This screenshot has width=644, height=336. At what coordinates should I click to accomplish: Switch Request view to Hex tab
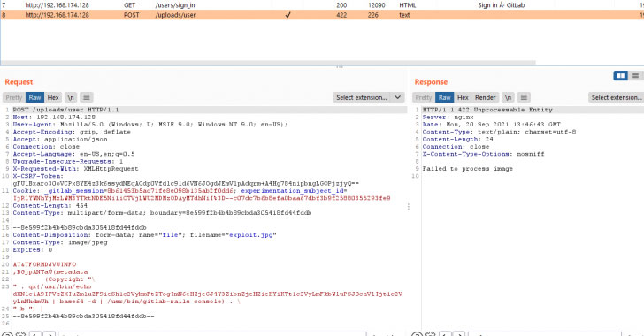click(x=53, y=97)
